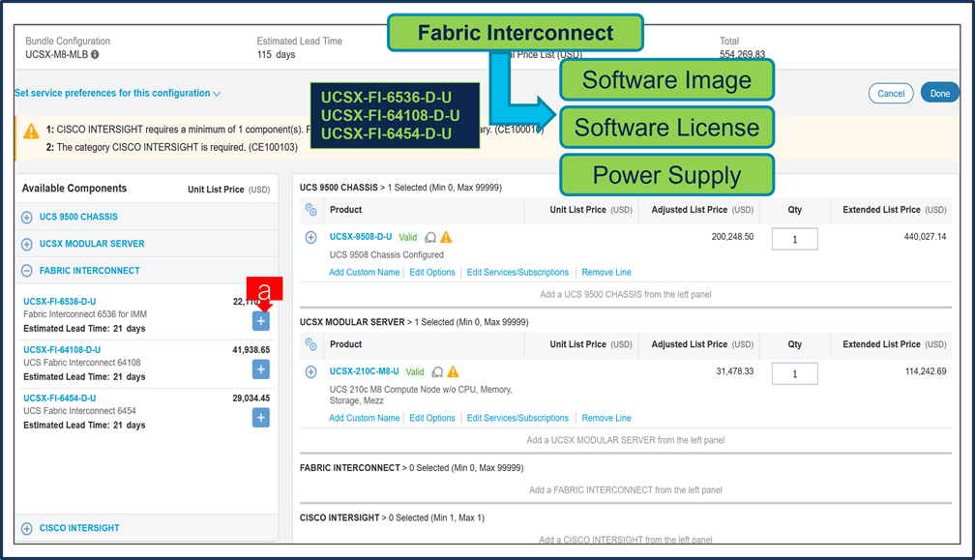Expand the UCSX-210C-M8-U line row
This screenshot has height=560, width=975.
pos(310,371)
